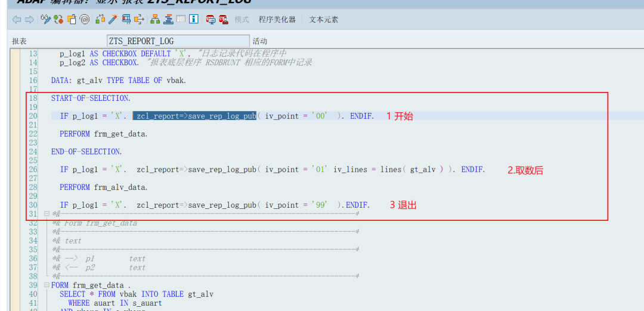Image resolution: width=644 pixels, height=311 pixels.
Task: Click the START-OF-SELECTION keyword on line 18
Action: pos(91,98)
